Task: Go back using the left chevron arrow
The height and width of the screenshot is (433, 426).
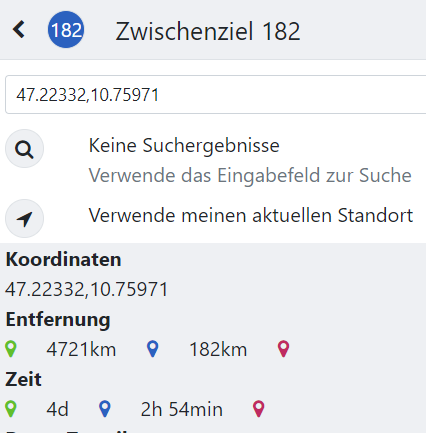Action: [19, 29]
